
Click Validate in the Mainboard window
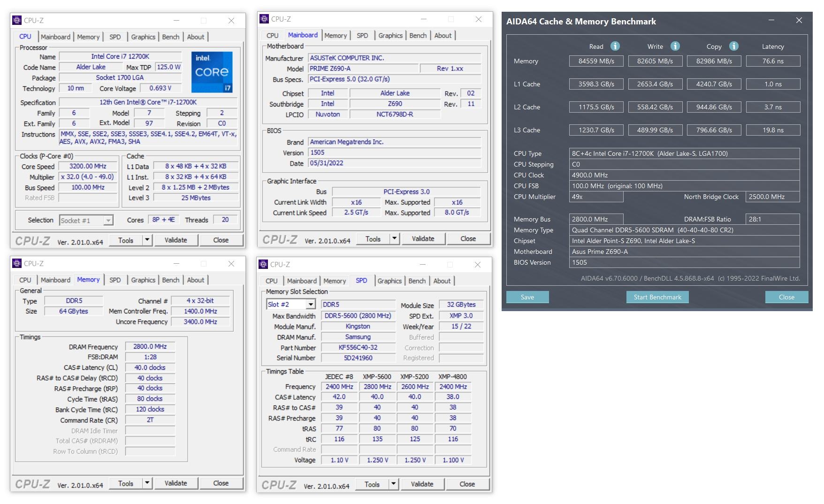click(423, 239)
